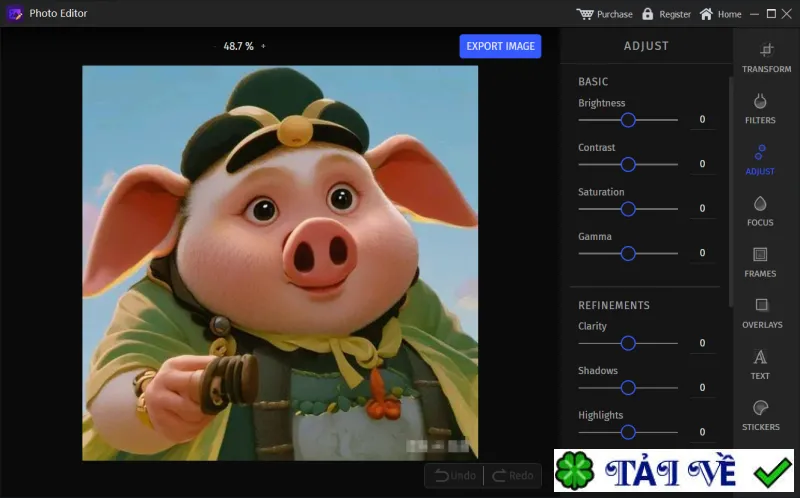Click the Saturation slider handle
The image size is (800, 498).
(x=628, y=209)
